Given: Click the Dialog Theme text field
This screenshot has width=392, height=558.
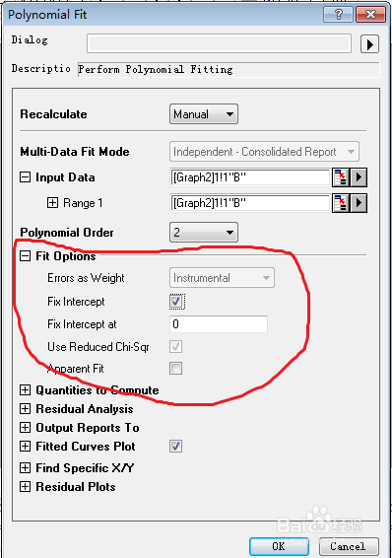Looking at the screenshot, I should point(219,43).
